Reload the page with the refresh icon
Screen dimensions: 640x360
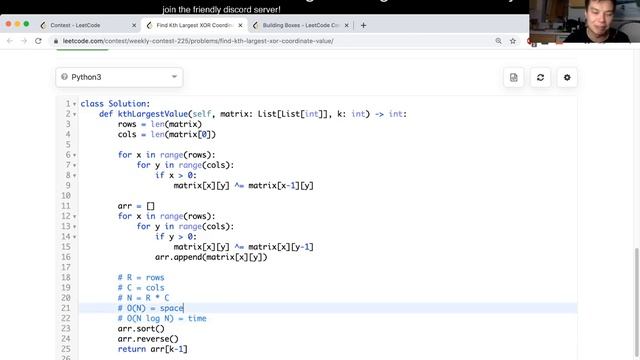(x=38, y=41)
